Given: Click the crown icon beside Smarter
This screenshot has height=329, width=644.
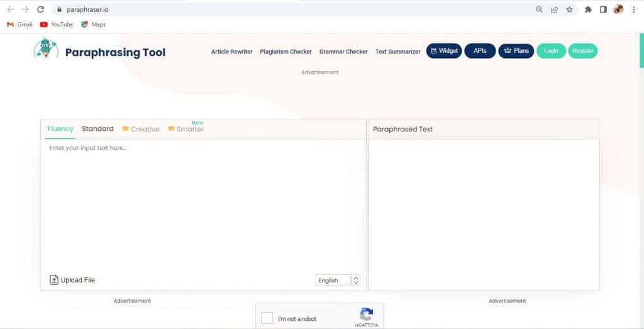Looking at the screenshot, I should (x=171, y=128).
